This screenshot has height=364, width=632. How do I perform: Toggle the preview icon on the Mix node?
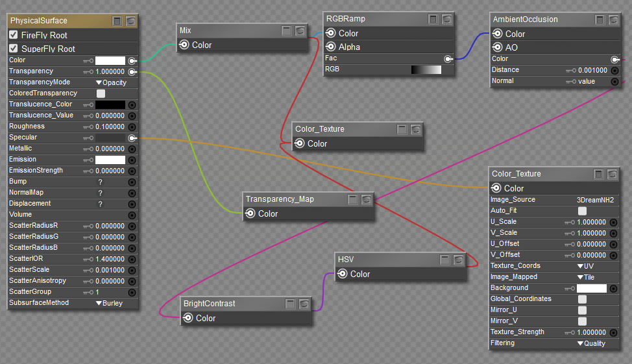pos(300,30)
